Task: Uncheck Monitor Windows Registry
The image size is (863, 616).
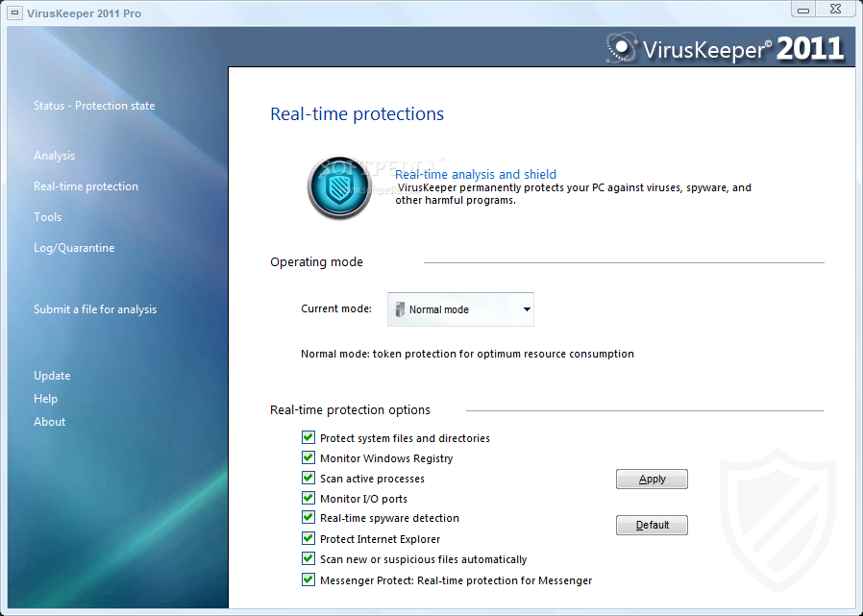Action: [308, 458]
